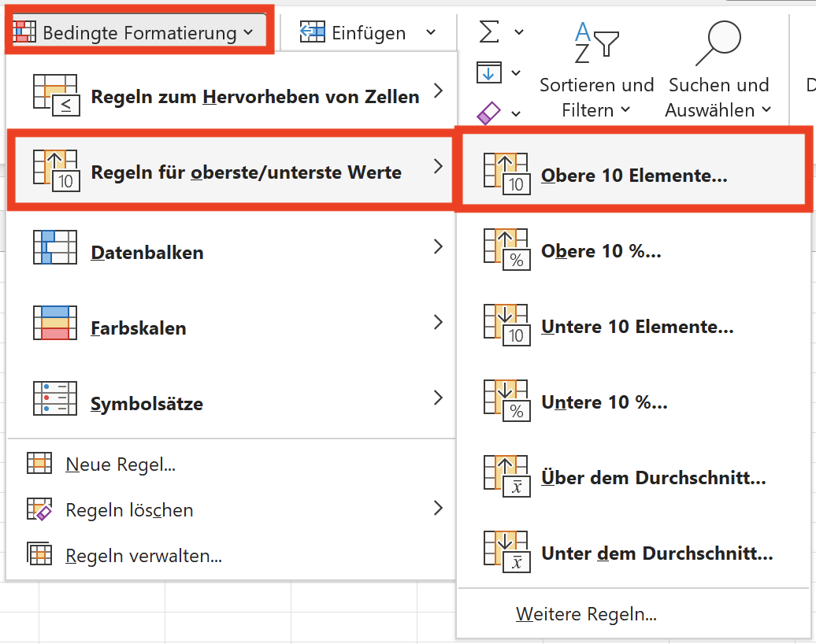Click the Symbolsätze icon

pyautogui.click(x=54, y=398)
